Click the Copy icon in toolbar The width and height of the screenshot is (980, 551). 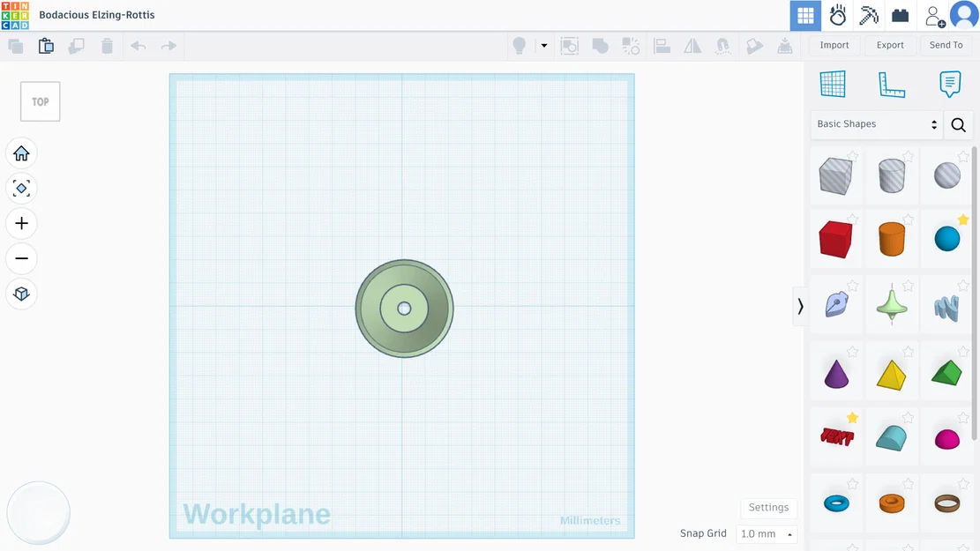[x=16, y=46]
